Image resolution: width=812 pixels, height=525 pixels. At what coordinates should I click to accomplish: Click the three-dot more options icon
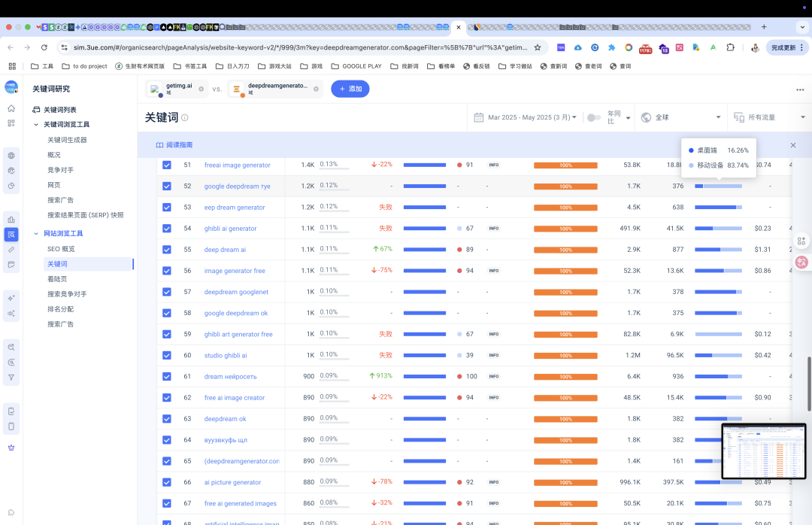click(x=800, y=90)
